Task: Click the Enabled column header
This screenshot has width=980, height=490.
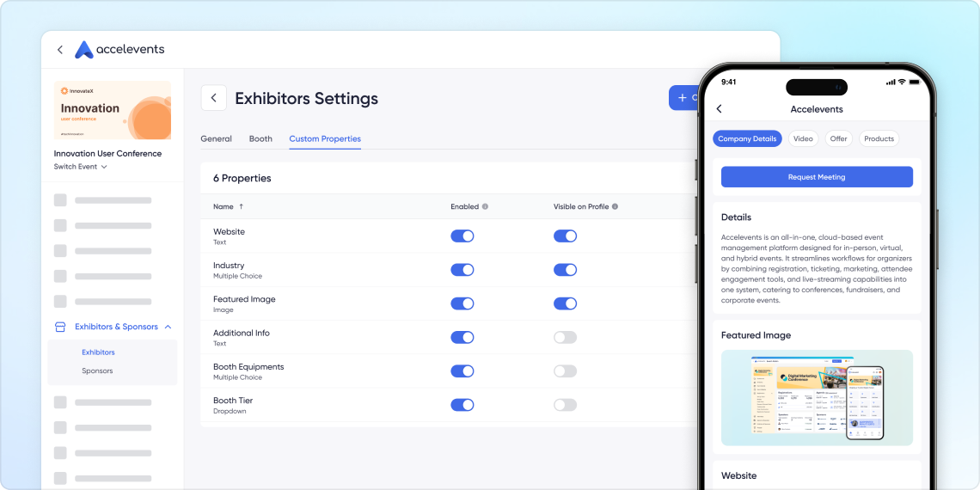Action: (464, 206)
